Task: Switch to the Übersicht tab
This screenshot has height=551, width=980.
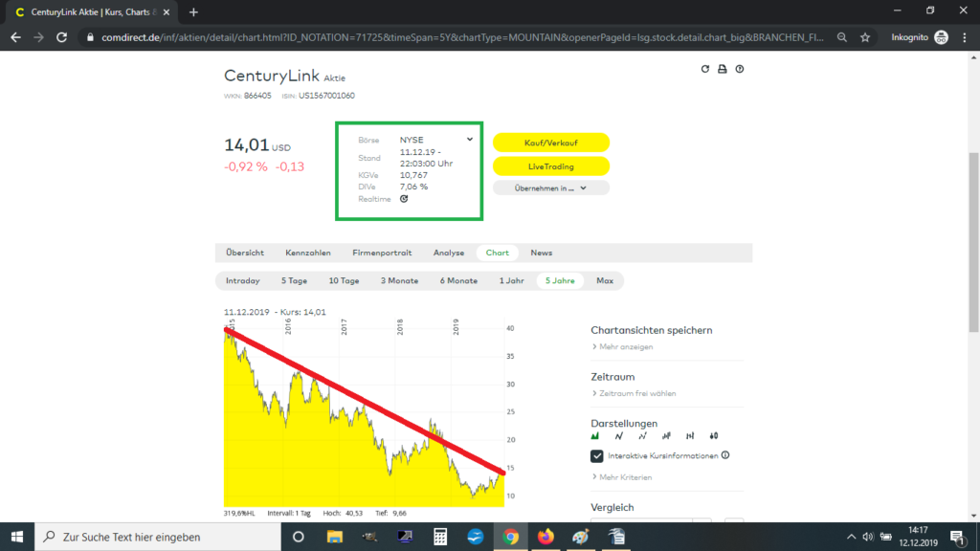Action: [245, 253]
